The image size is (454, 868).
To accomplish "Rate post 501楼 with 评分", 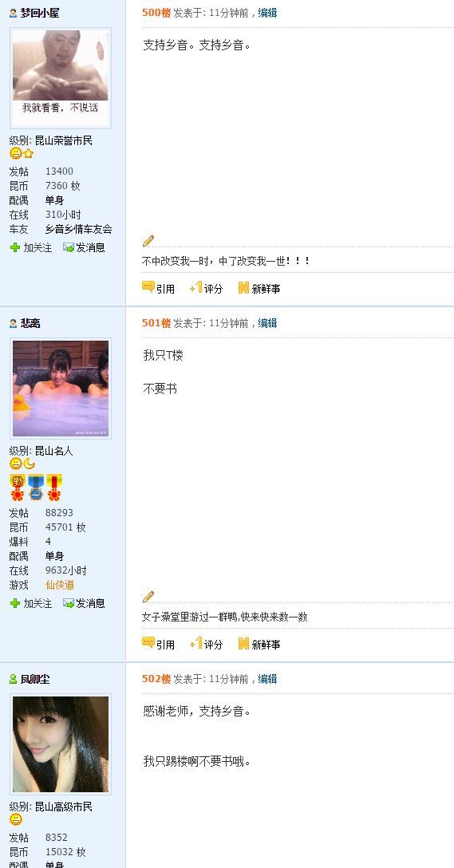I will 206,644.
